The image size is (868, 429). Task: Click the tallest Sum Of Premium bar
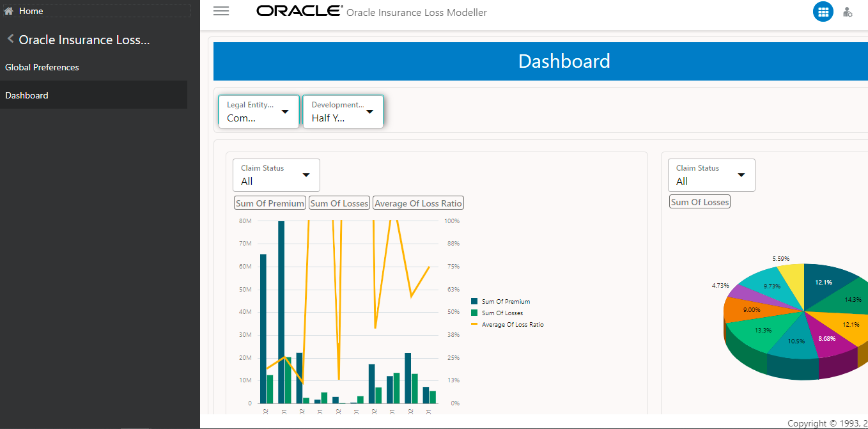pos(281,312)
